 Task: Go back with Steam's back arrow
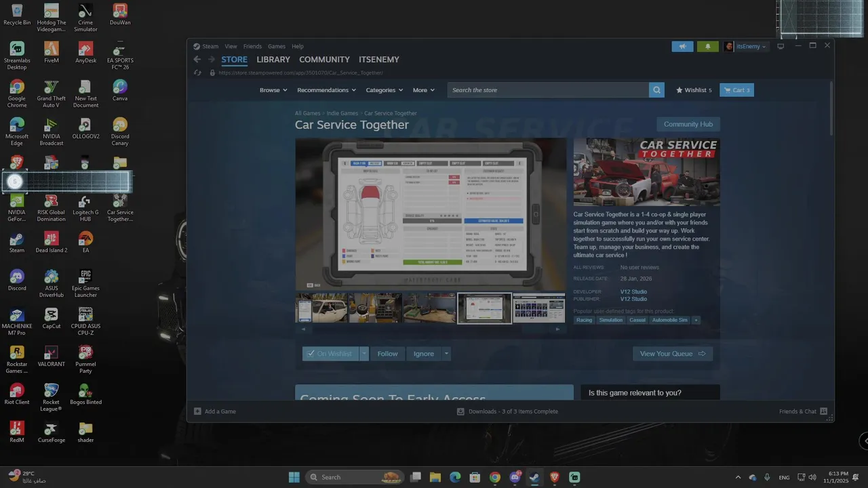197,60
